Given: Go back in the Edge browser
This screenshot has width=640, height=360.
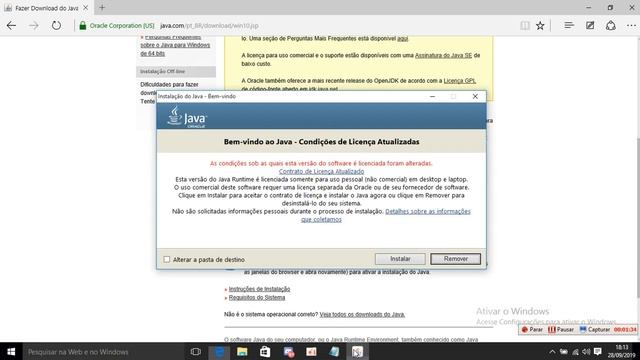Looking at the screenshot, I should click(11, 26).
